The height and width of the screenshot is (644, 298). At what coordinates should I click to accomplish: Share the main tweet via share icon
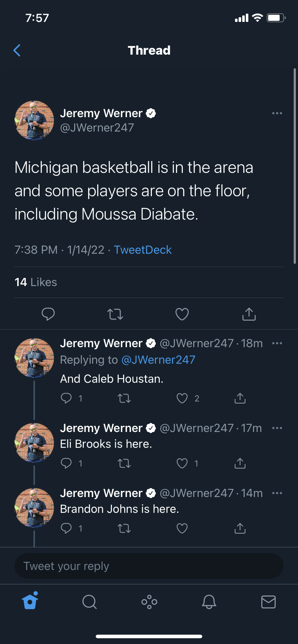point(249,314)
